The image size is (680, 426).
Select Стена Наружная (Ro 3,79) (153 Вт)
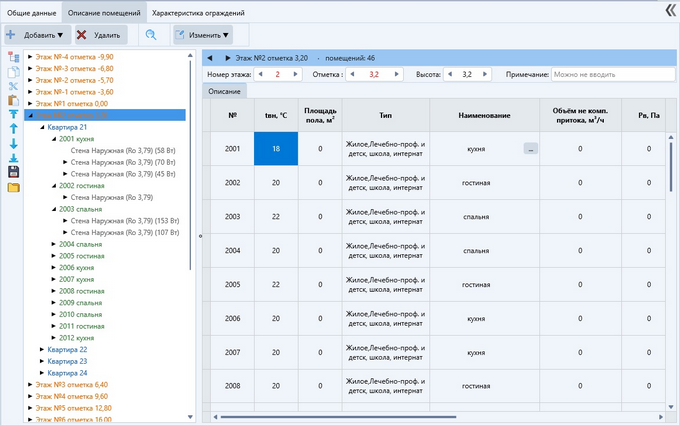[125, 221]
